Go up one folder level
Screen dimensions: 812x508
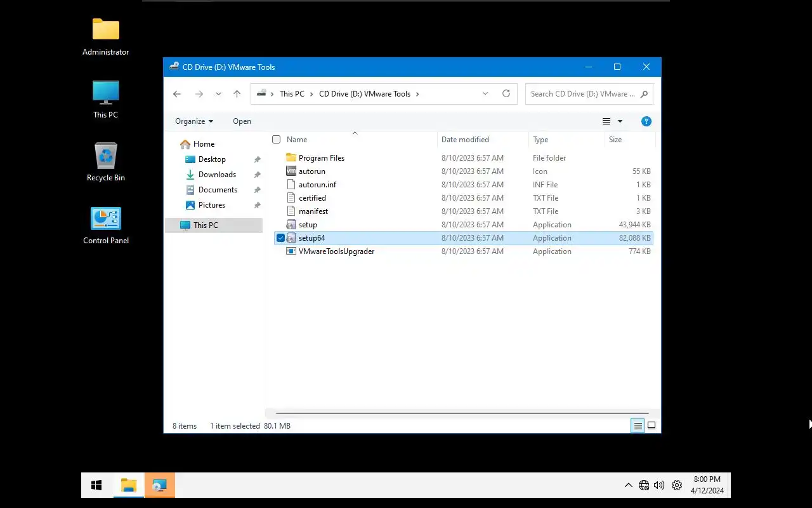(237, 94)
